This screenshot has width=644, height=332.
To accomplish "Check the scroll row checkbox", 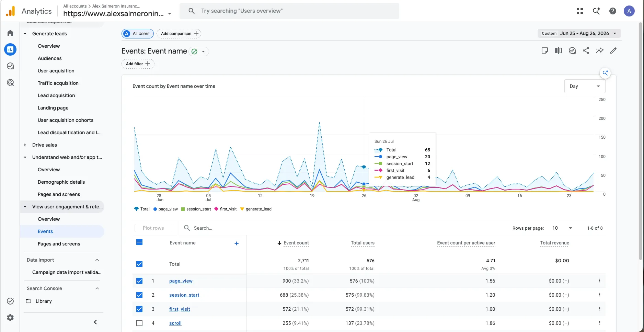I will click(139, 323).
